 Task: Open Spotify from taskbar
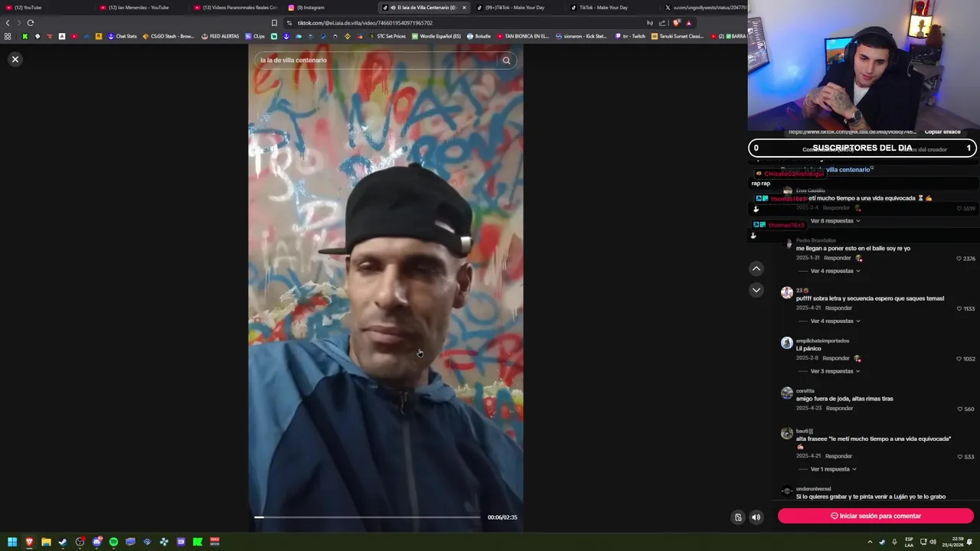[113, 542]
